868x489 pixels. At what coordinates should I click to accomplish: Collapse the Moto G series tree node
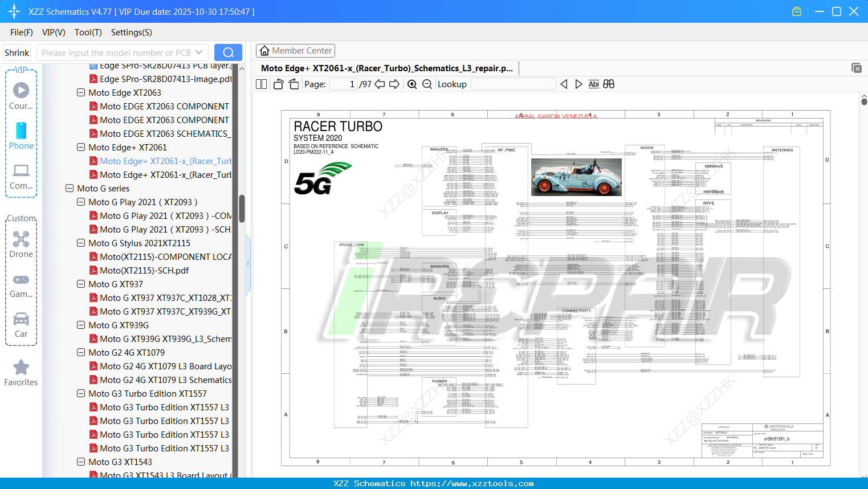click(x=69, y=188)
